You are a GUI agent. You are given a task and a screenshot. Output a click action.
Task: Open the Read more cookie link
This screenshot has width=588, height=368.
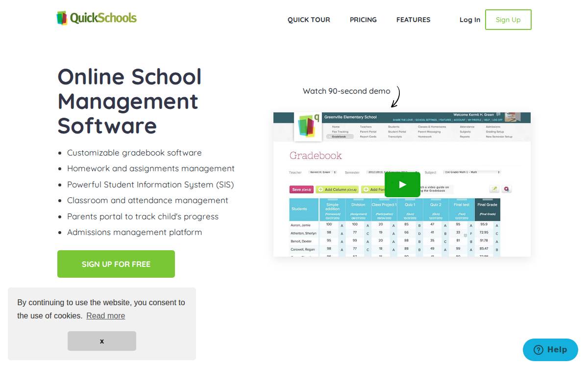(x=106, y=315)
